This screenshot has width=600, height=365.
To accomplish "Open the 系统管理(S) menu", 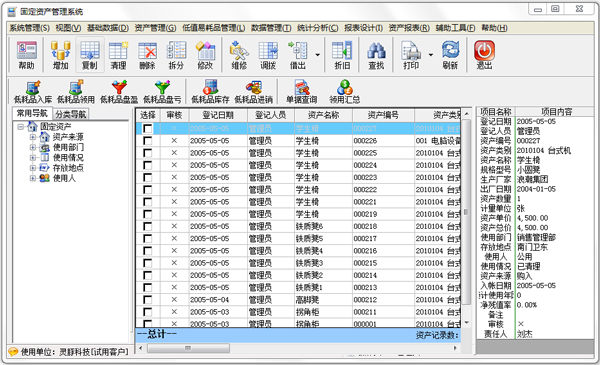I will (x=29, y=28).
